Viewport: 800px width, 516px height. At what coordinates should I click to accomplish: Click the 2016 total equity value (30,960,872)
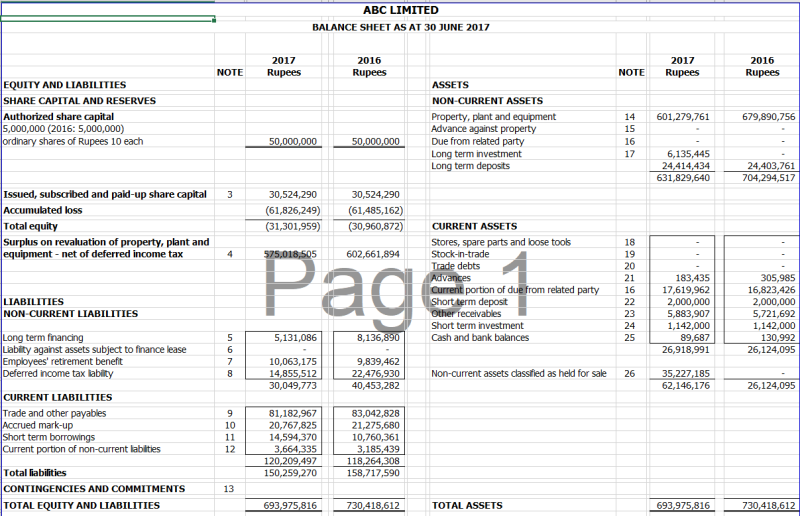(375, 226)
